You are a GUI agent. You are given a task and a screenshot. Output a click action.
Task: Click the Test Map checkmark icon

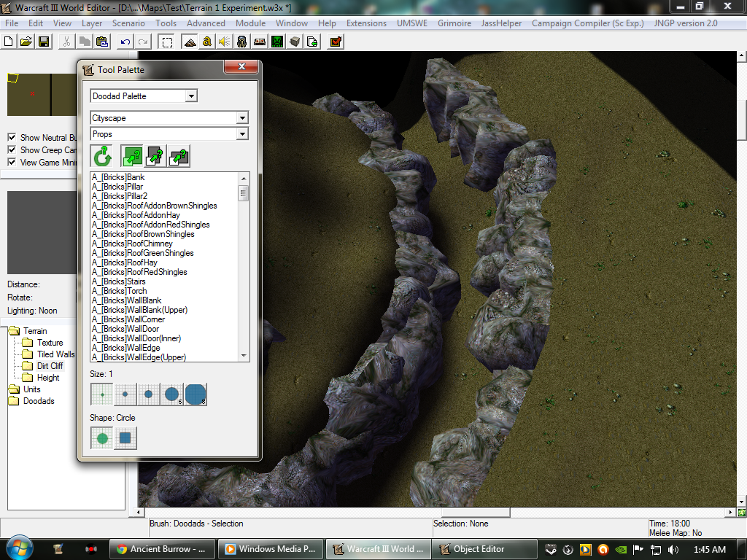coord(336,42)
